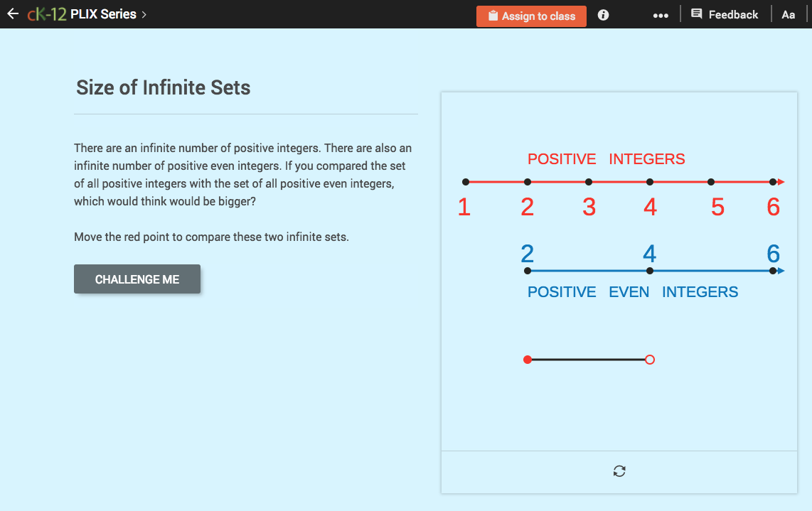Select the red point on the comparison segment
The height and width of the screenshot is (511, 812).
click(x=527, y=360)
